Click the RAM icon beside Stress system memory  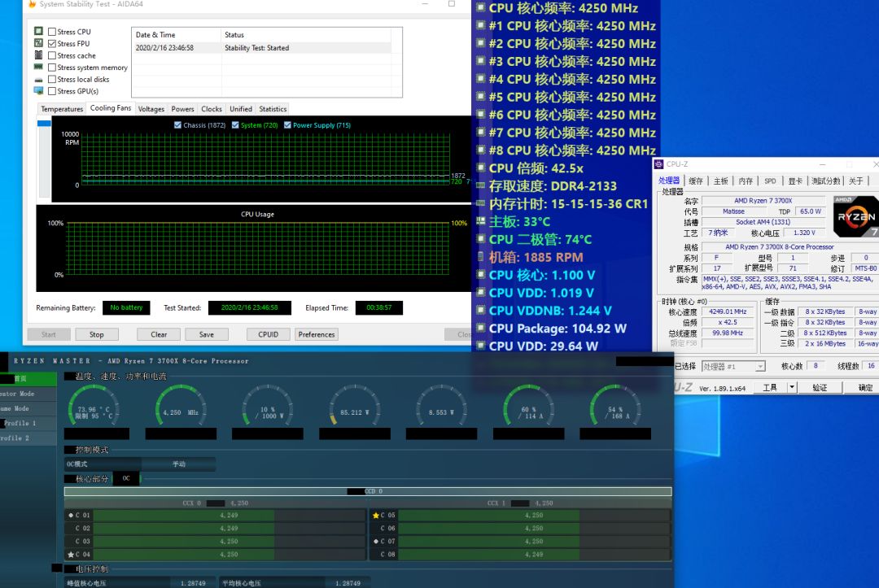click(39, 68)
